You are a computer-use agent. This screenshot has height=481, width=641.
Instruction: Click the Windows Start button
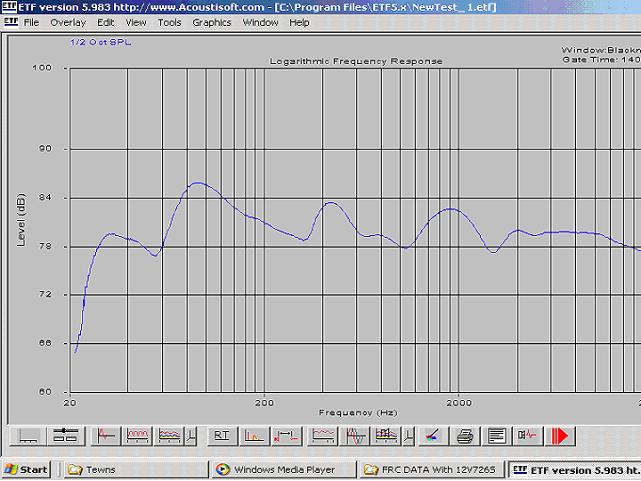(x=27, y=469)
